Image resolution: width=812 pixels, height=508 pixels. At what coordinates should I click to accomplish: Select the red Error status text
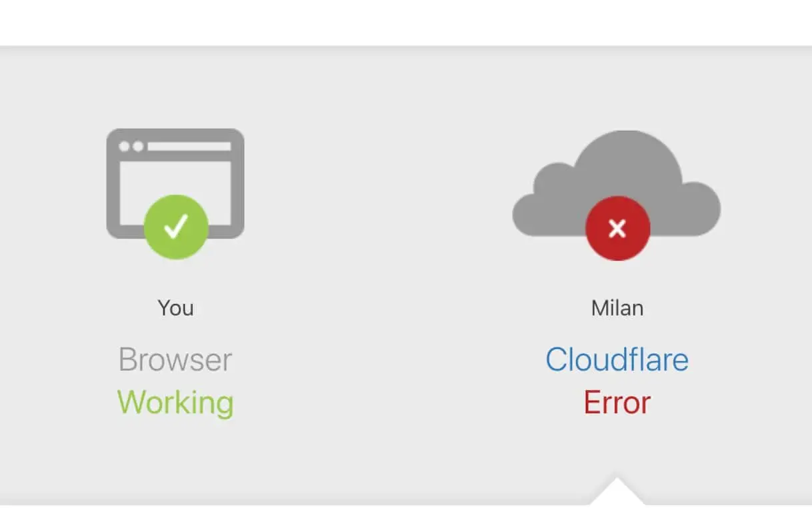pyautogui.click(x=617, y=403)
